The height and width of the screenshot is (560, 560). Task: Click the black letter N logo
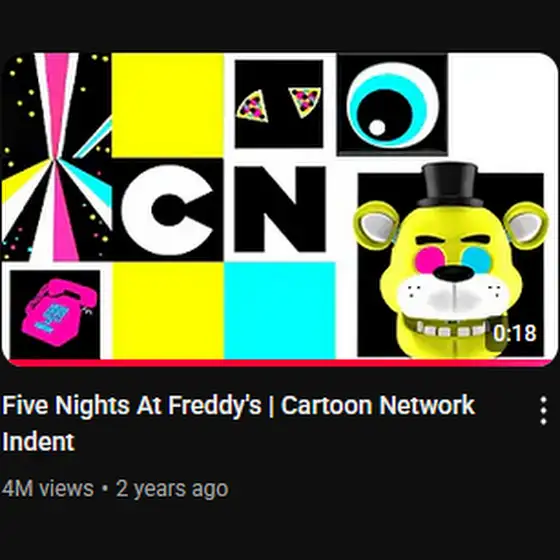[280, 209]
